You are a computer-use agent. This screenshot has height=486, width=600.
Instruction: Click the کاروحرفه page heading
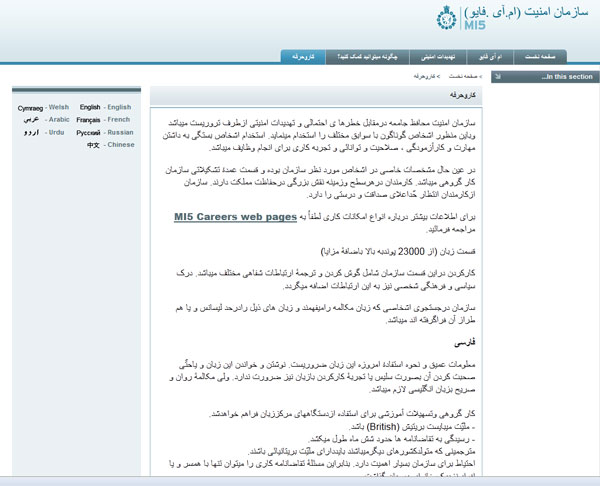point(463,95)
